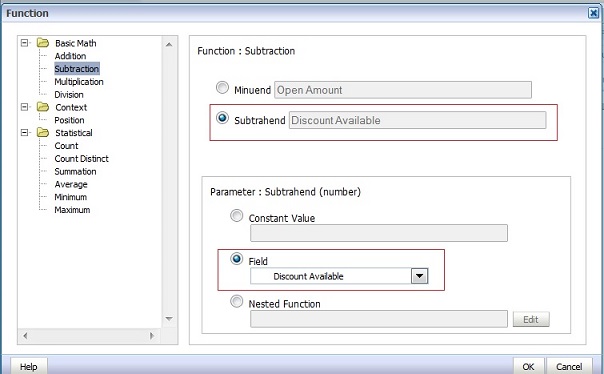Collapse the Context tree node
Screen dimensions: 604x374
coord(25,107)
